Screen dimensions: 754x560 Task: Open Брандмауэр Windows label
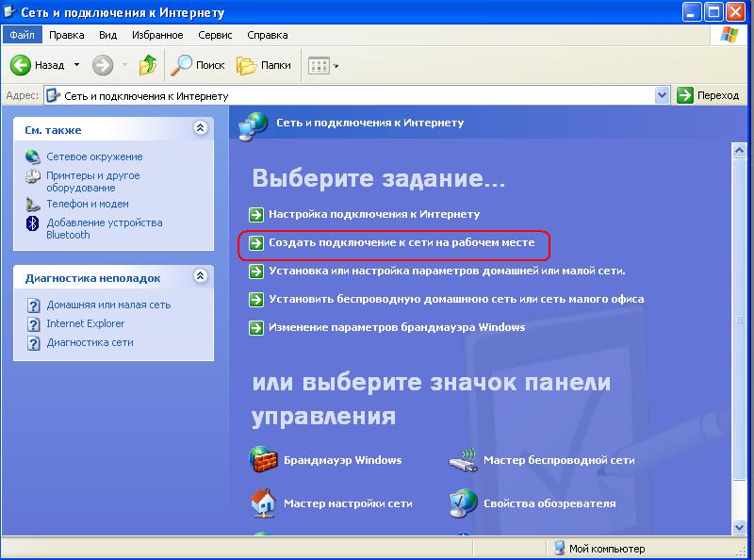[x=342, y=460]
